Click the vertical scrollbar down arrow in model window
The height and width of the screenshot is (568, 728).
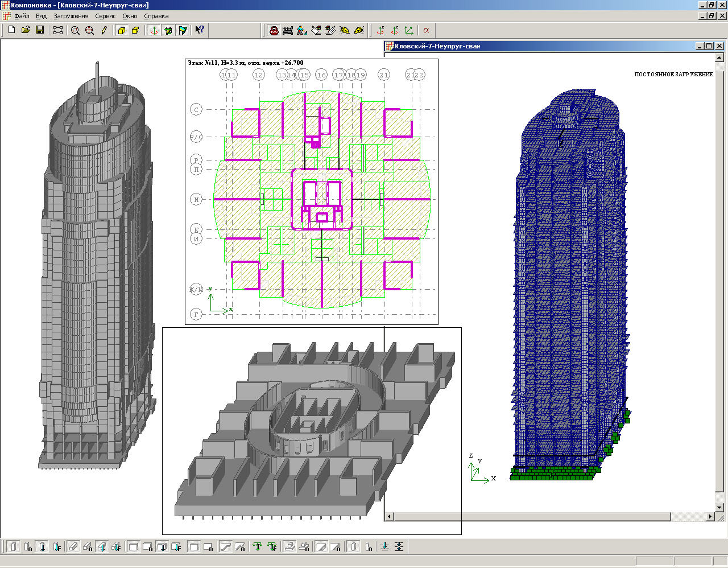(x=719, y=508)
